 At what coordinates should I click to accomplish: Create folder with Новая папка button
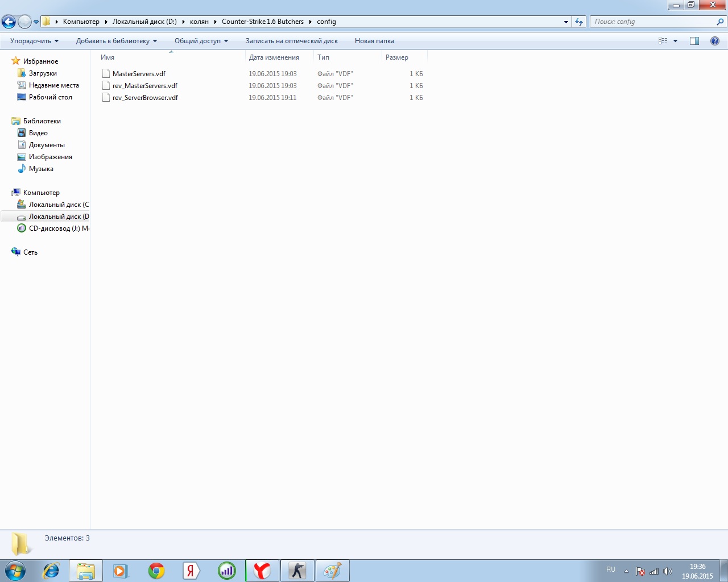coord(374,41)
